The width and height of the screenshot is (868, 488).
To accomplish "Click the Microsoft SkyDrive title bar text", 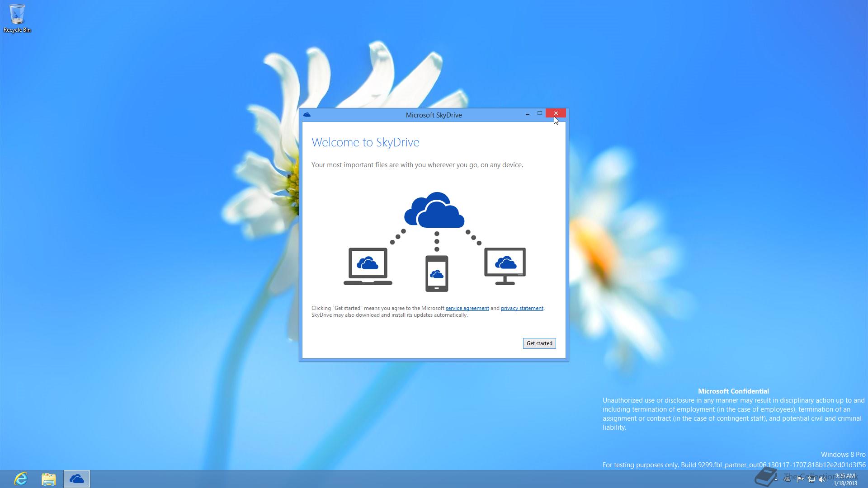I will tap(434, 115).
